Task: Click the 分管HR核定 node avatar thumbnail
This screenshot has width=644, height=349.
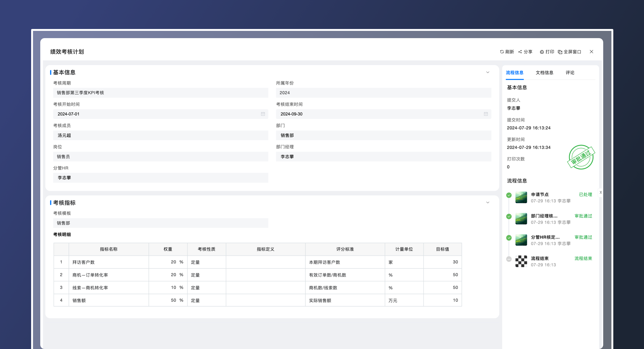Action: pos(521,240)
